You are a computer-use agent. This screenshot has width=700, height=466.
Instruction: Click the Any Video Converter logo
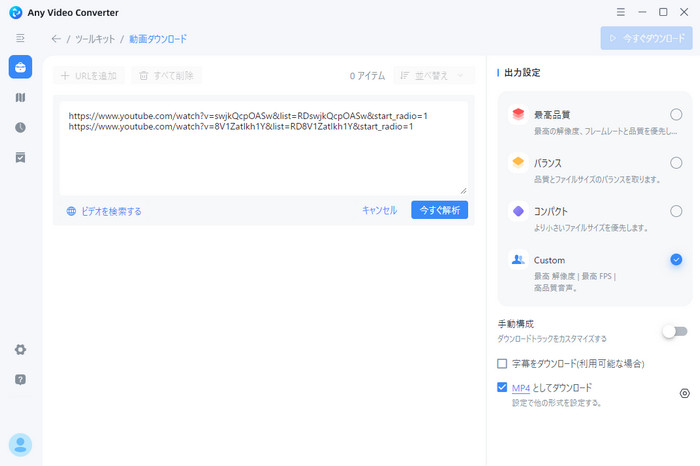pos(16,12)
